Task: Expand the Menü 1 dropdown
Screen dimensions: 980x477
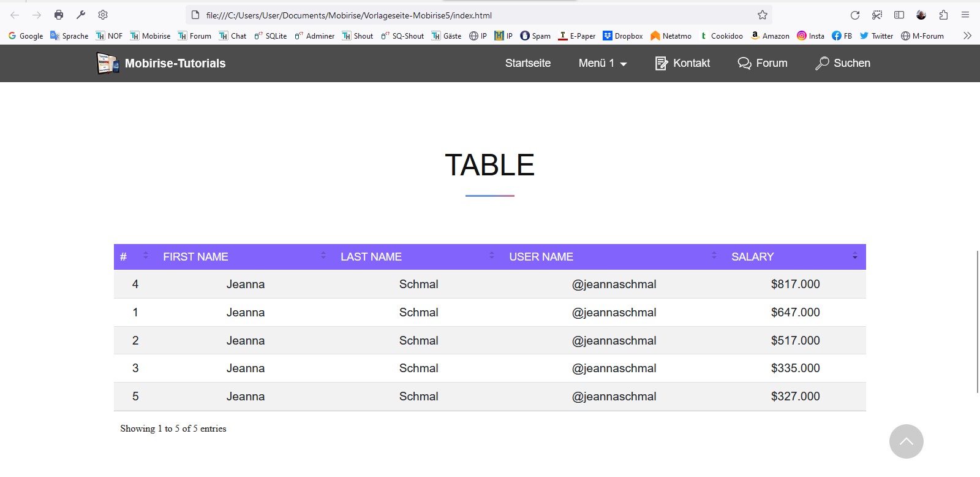Action: 603,63
